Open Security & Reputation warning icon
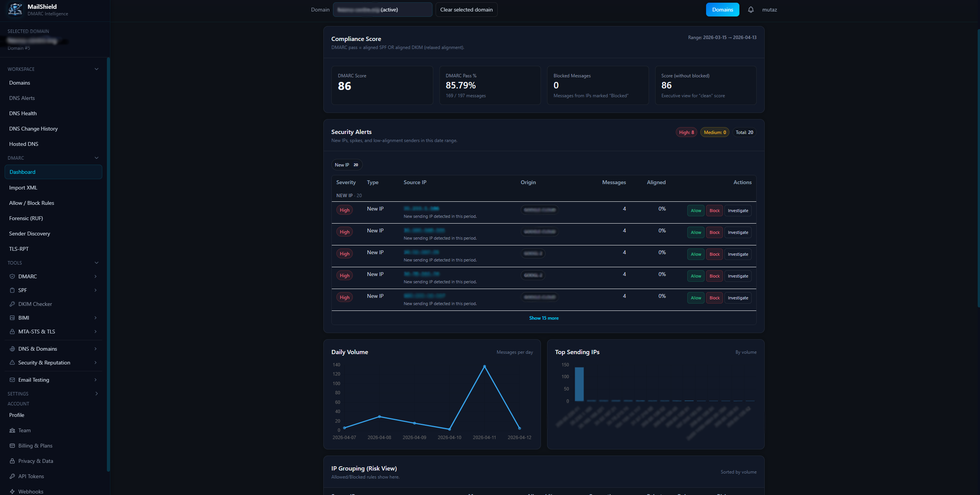Screen dimensions: 980x495 [12, 363]
